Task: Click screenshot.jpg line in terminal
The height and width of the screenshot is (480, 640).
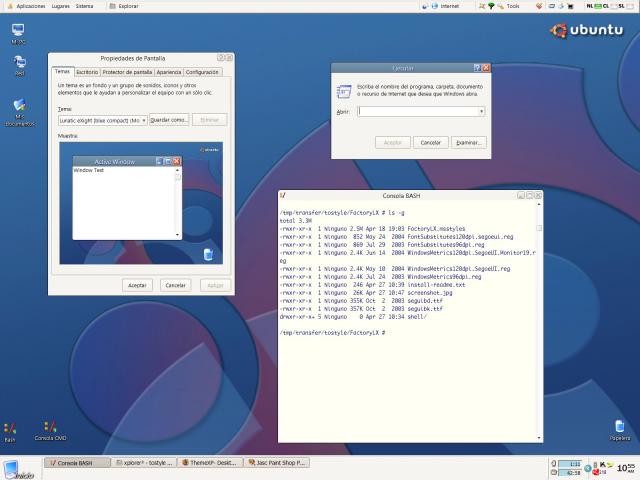Action: tap(366, 293)
